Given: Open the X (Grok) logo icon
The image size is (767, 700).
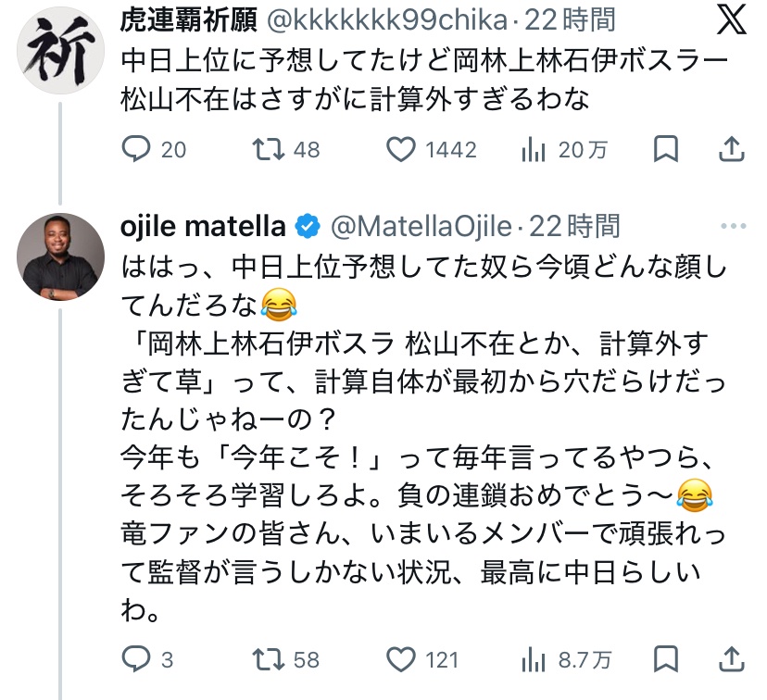Looking at the screenshot, I should click(x=732, y=22).
